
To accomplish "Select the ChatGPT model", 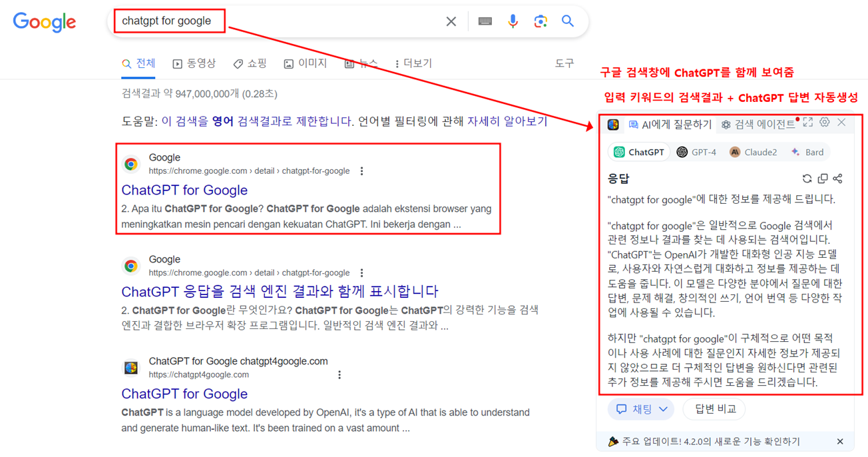I will 639,152.
